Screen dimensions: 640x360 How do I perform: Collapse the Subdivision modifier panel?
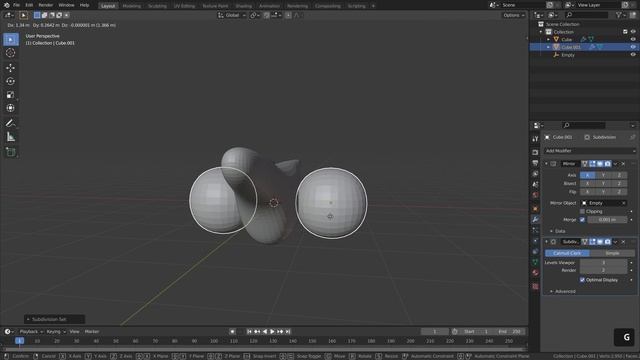point(546,242)
